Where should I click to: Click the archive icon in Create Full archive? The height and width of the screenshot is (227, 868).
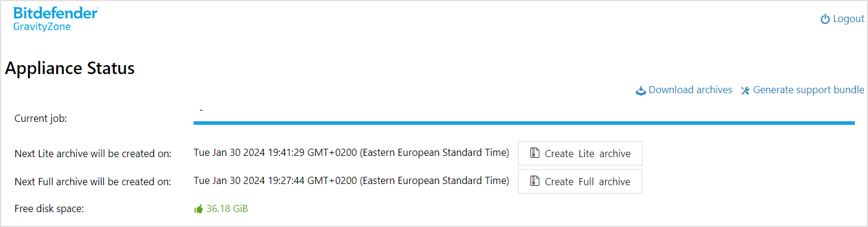click(535, 181)
